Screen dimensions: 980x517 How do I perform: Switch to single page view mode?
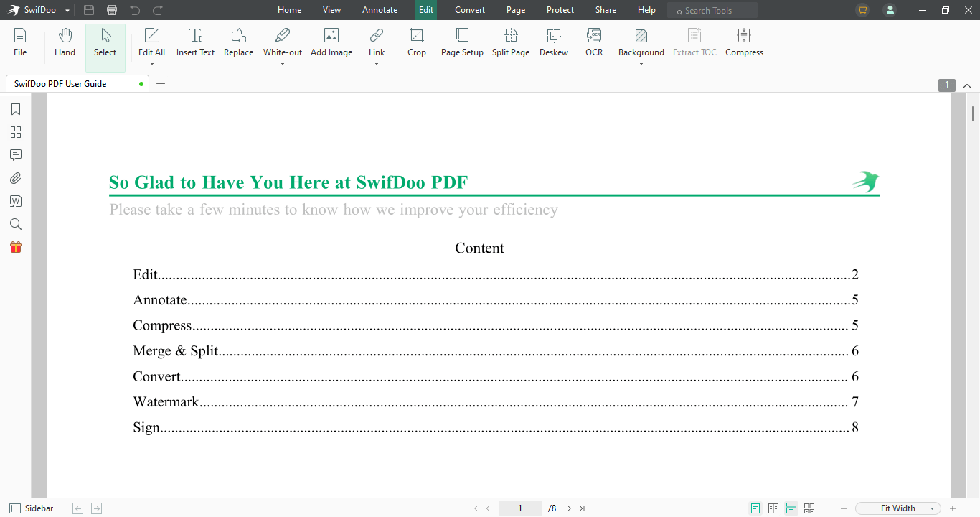click(x=755, y=508)
